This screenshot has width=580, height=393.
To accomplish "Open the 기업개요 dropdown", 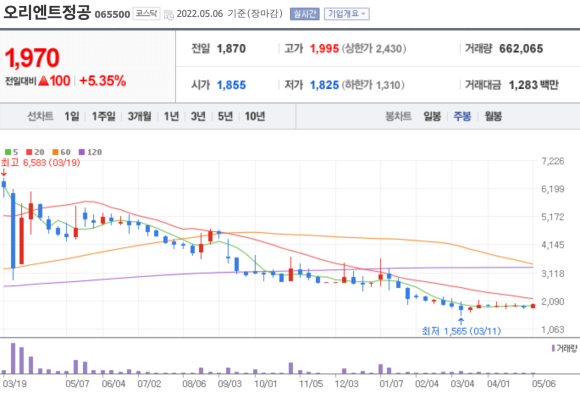I will pyautogui.click(x=347, y=14).
